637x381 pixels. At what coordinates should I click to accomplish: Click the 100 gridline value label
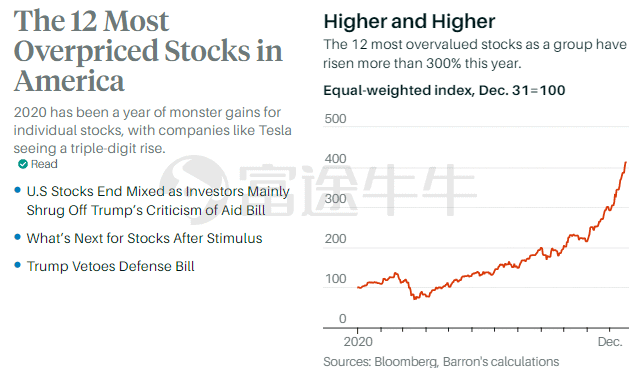[336, 279]
